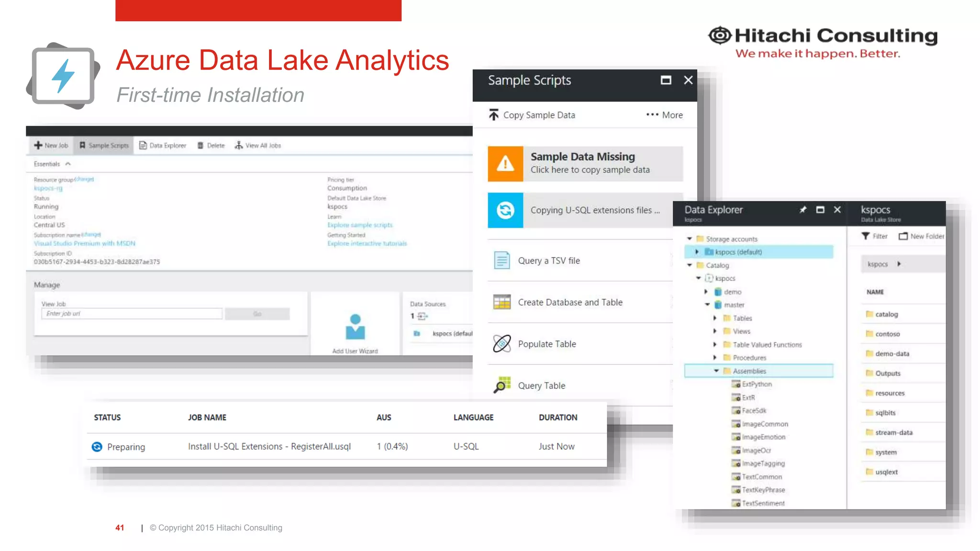Click the Filter funnel icon

tap(865, 236)
